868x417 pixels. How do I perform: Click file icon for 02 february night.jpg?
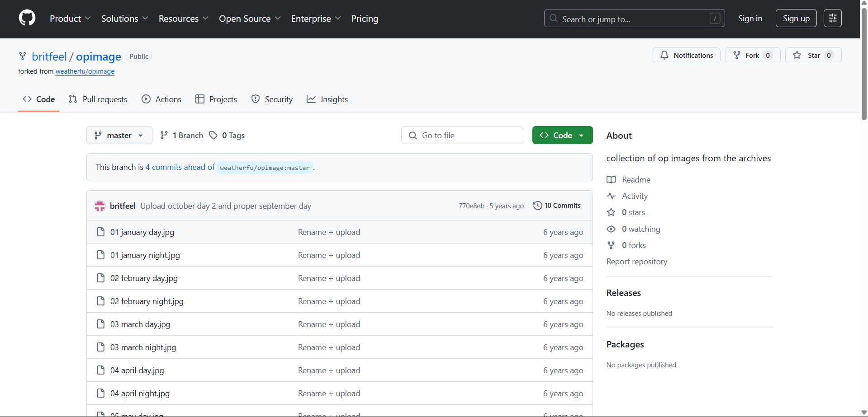pos(101,301)
